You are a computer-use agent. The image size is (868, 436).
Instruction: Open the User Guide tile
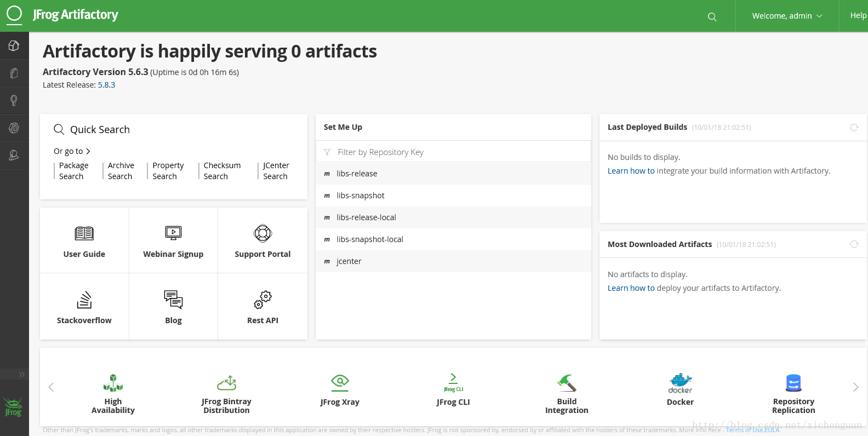click(84, 241)
